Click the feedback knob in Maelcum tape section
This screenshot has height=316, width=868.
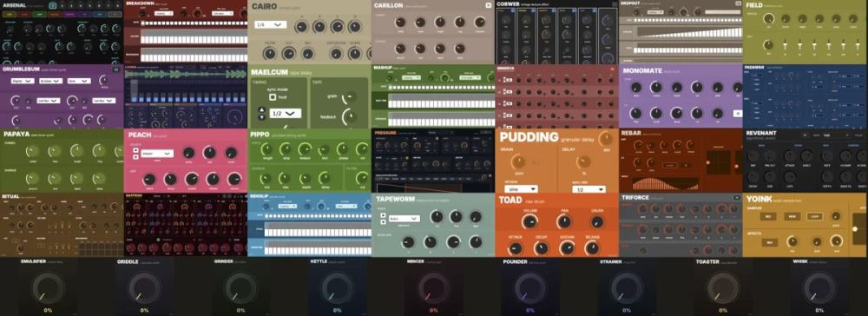[349, 116]
